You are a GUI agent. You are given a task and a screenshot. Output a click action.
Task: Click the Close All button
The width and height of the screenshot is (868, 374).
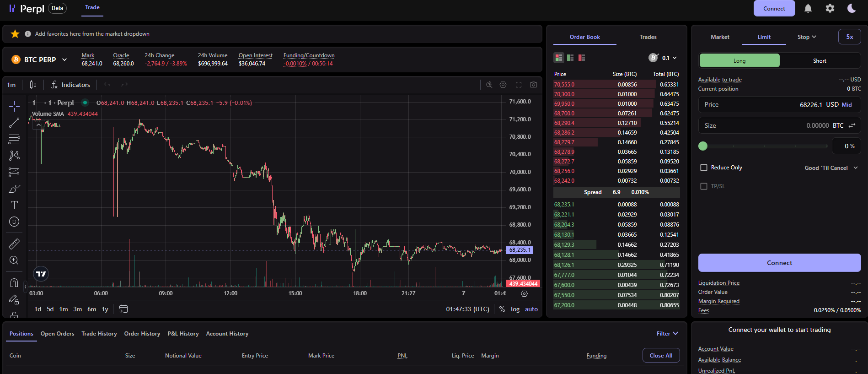click(x=661, y=356)
